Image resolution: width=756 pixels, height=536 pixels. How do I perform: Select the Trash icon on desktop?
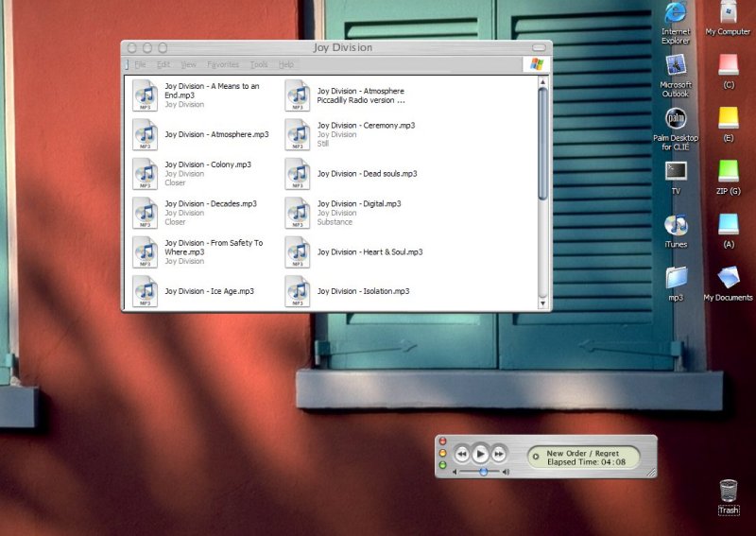(728, 492)
